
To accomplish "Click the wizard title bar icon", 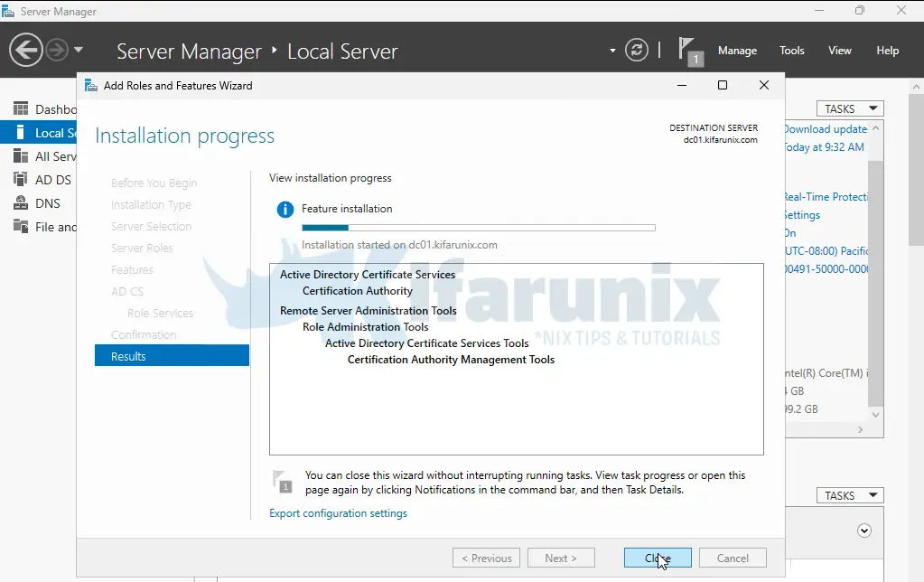I will pos(90,86).
